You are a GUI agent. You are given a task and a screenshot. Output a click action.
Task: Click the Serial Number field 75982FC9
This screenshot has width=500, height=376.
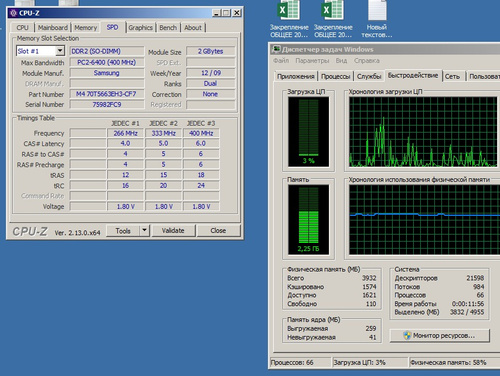(107, 105)
